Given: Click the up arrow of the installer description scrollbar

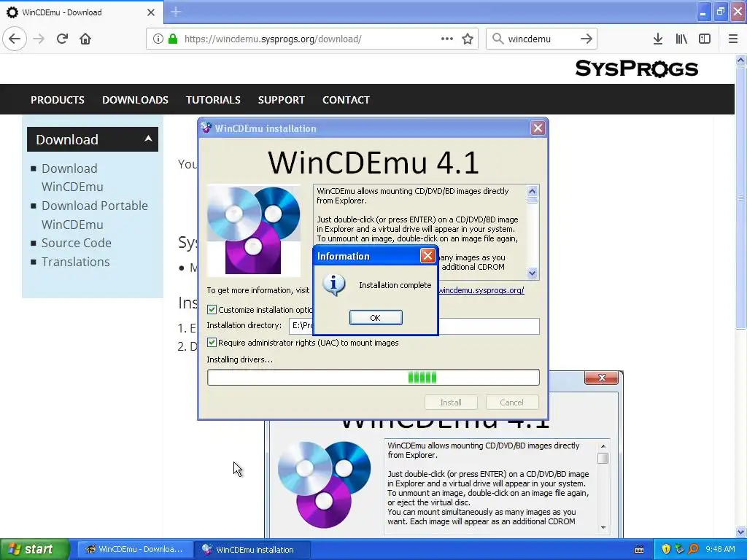Looking at the screenshot, I should [x=532, y=191].
